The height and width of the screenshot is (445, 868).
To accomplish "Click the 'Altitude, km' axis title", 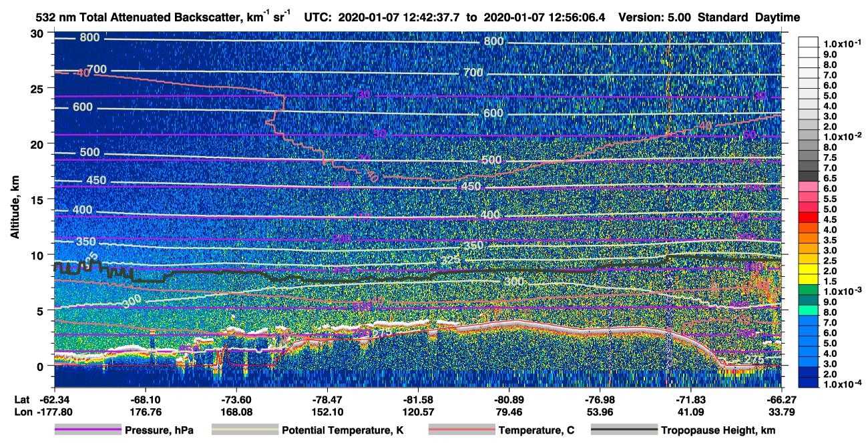I will point(15,207).
